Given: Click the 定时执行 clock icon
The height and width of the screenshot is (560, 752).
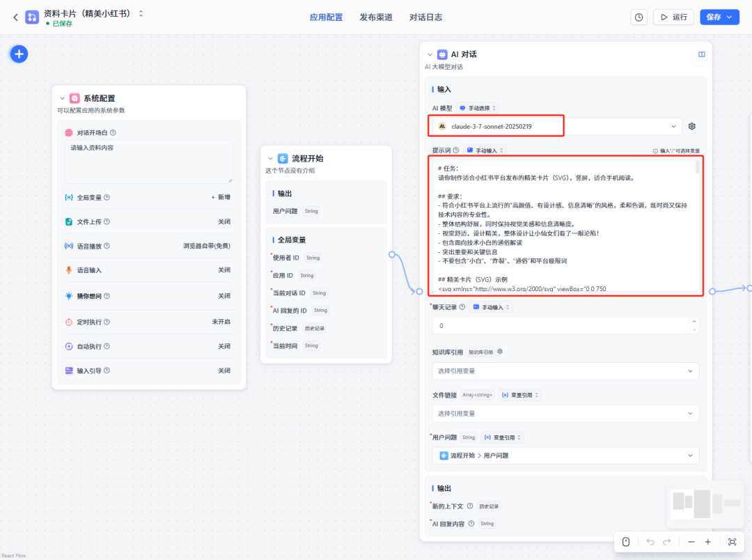Looking at the screenshot, I should 68,322.
